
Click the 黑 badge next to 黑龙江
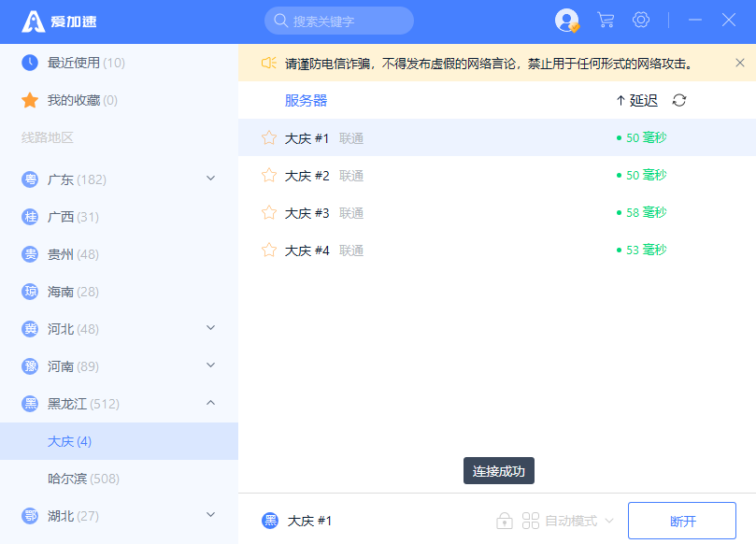(30, 404)
